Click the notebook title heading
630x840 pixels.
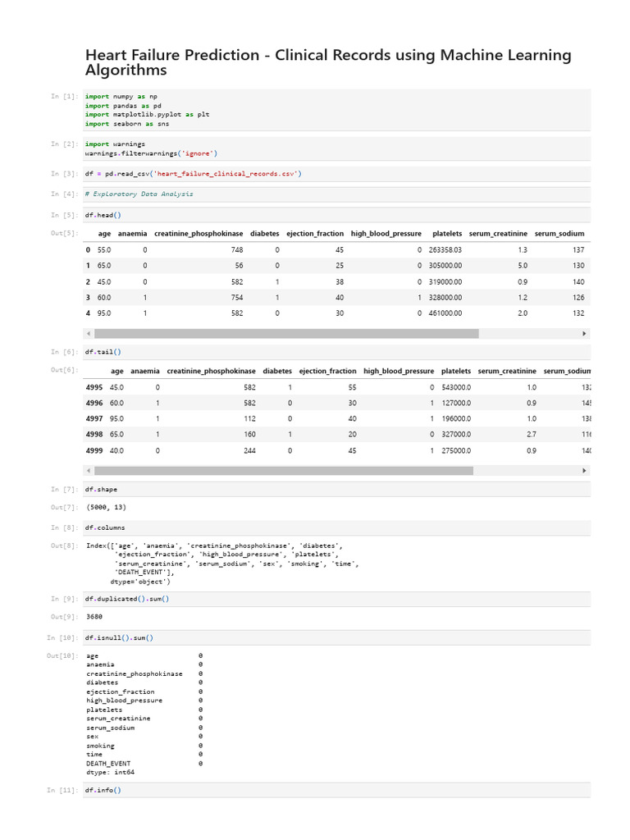[x=328, y=62]
